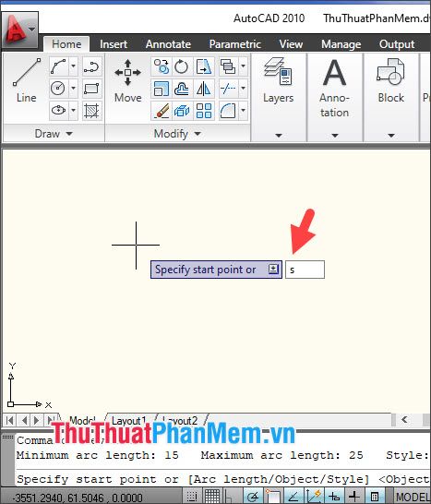431x504 pixels.
Task: Activate the Copy objects tool
Action: click(x=162, y=66)
